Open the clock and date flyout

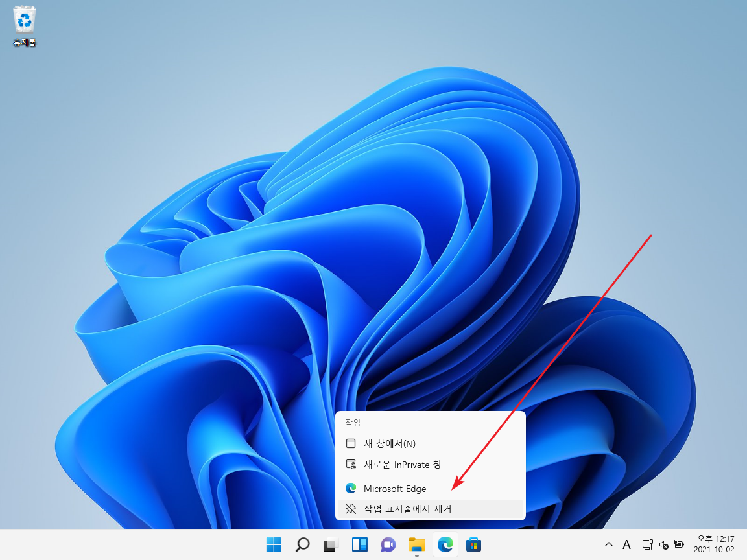pos(714,544)
